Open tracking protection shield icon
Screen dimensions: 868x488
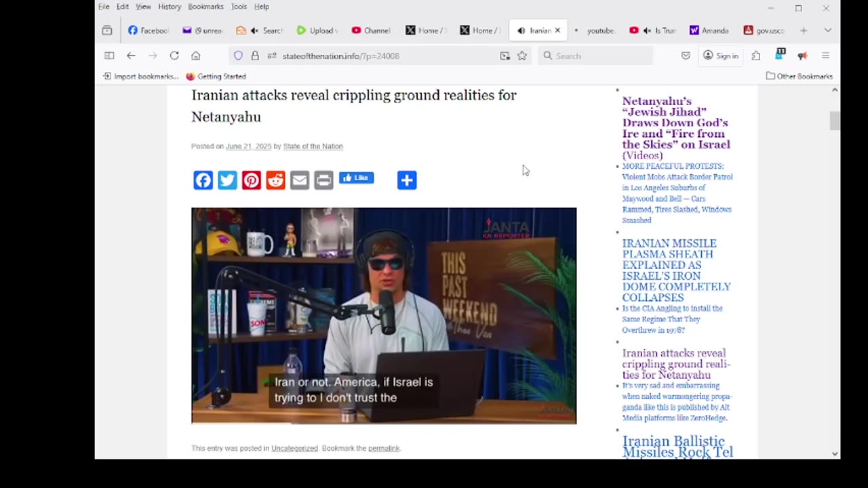(x=238, y=56)
